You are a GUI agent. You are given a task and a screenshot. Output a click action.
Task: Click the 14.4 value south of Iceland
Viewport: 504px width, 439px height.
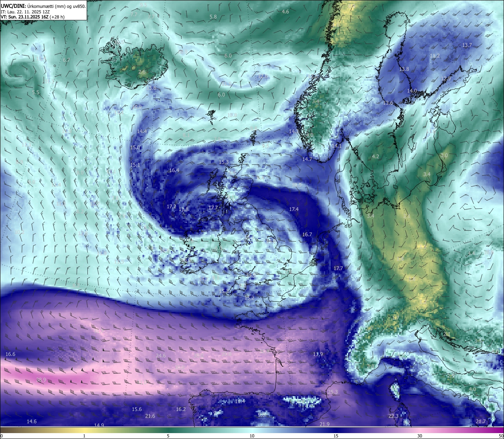click(142, 132)
